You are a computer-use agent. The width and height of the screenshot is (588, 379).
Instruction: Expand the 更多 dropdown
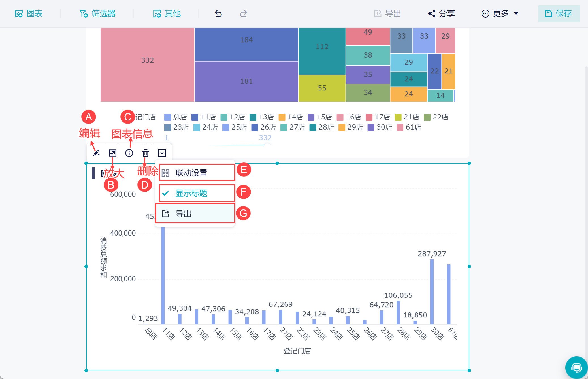click(500, 14)
